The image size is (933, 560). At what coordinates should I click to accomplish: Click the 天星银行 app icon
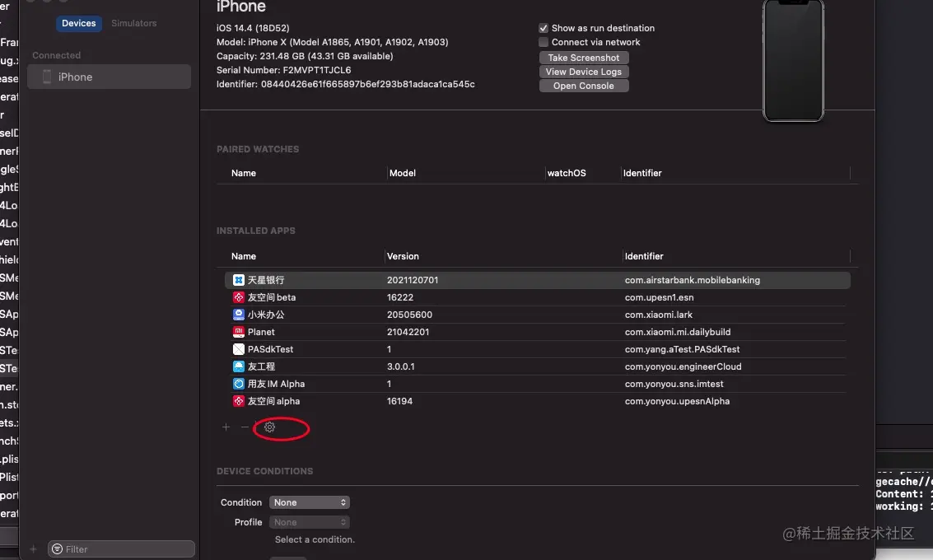[239, 280]
